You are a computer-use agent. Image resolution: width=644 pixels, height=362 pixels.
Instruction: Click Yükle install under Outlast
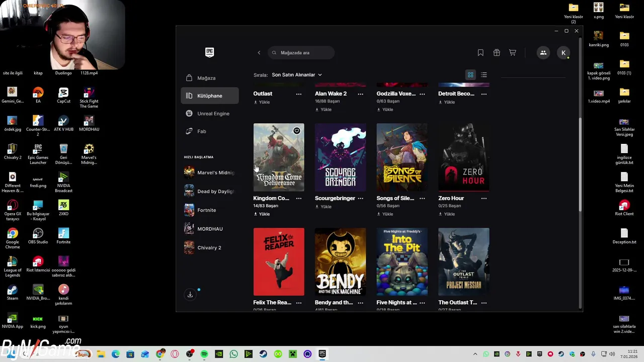tap(262, 102)
